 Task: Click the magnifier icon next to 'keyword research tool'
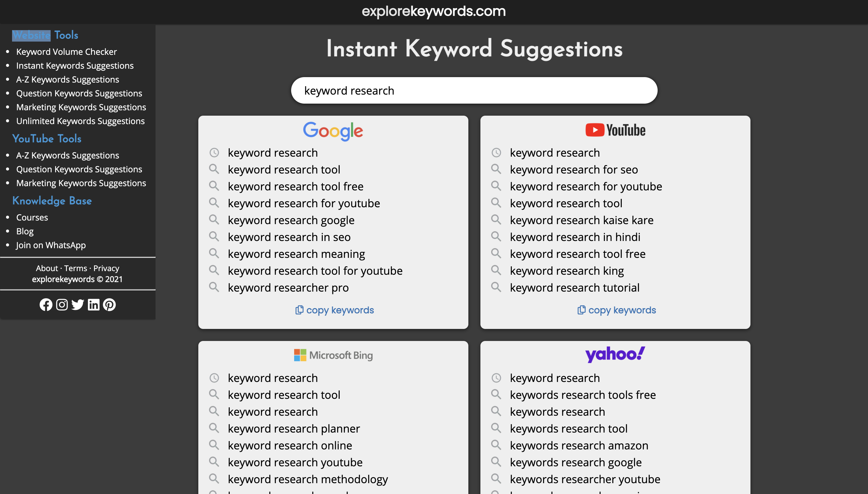pyautogui.click(x=214, y=169)
